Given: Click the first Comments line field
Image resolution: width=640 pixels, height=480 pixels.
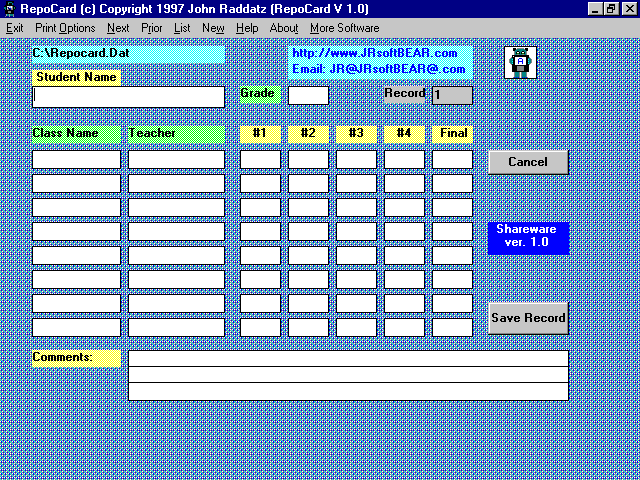Looking at the screenshot, I should pyautogui.click(x=348, y=358).
